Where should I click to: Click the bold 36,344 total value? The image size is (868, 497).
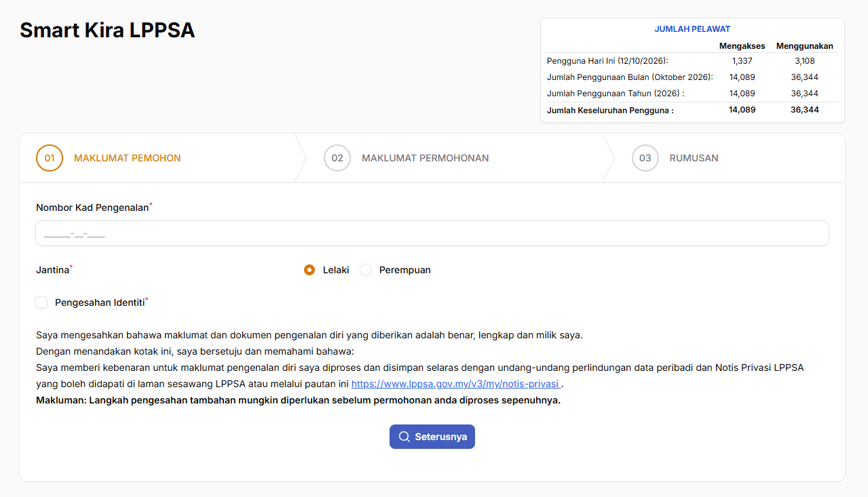tap(805, 110)
